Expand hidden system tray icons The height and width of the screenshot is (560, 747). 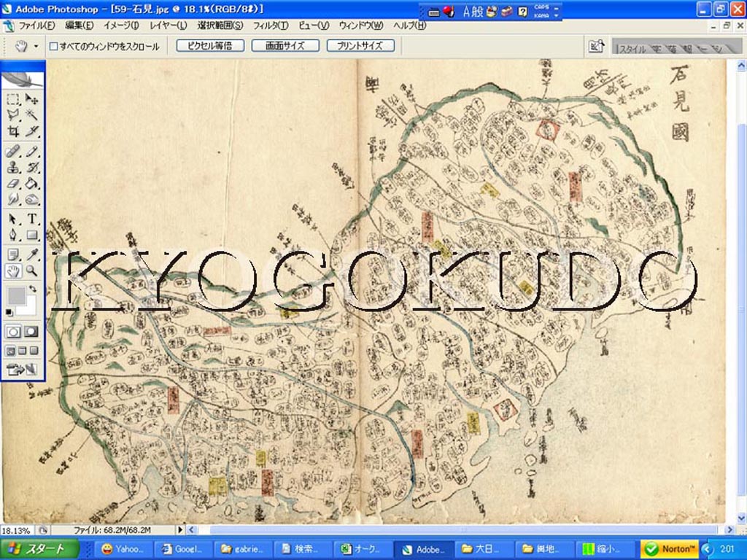pos(707,549)
